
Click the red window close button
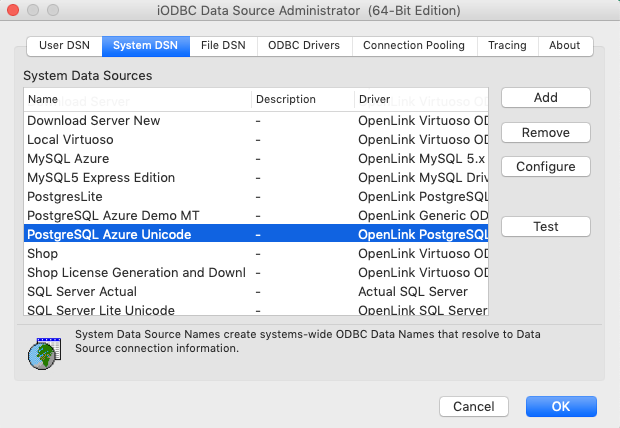click(x=14, y=11)
